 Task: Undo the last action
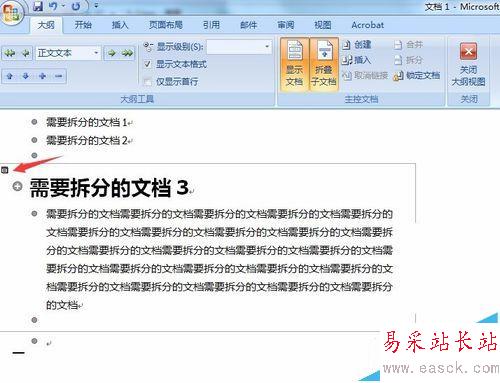tap(53, 6)
